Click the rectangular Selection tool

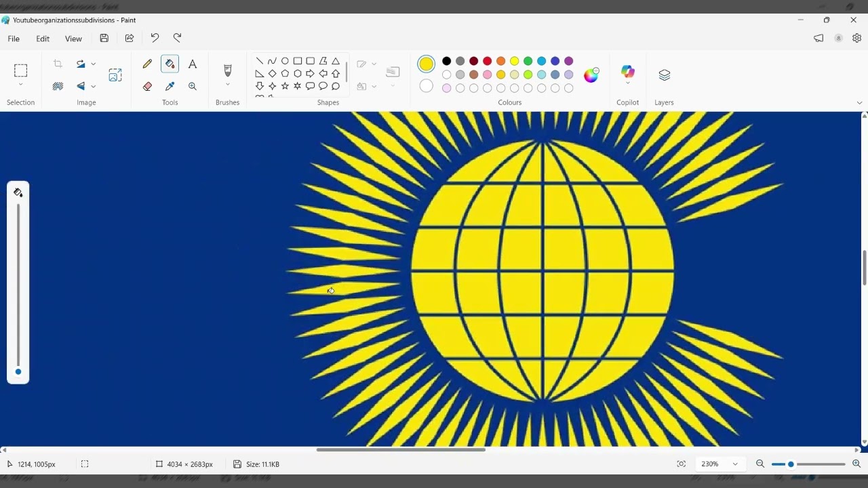(x=21, y=70)
